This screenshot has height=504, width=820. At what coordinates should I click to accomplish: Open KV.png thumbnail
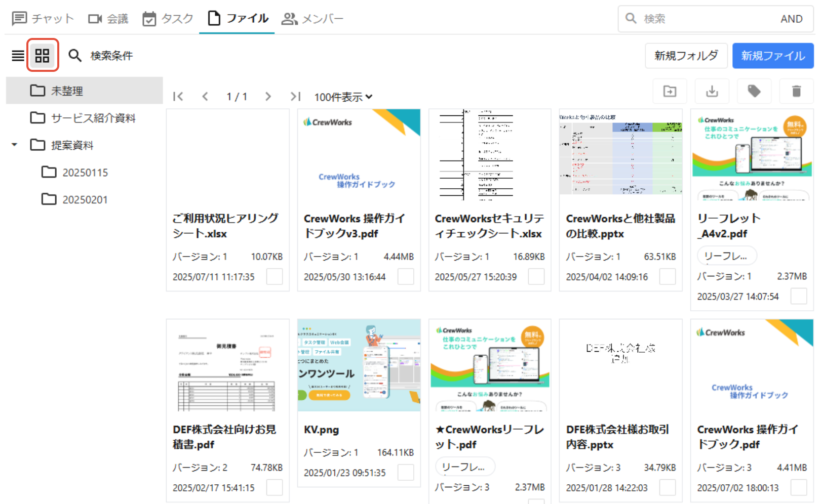point(359,365)
